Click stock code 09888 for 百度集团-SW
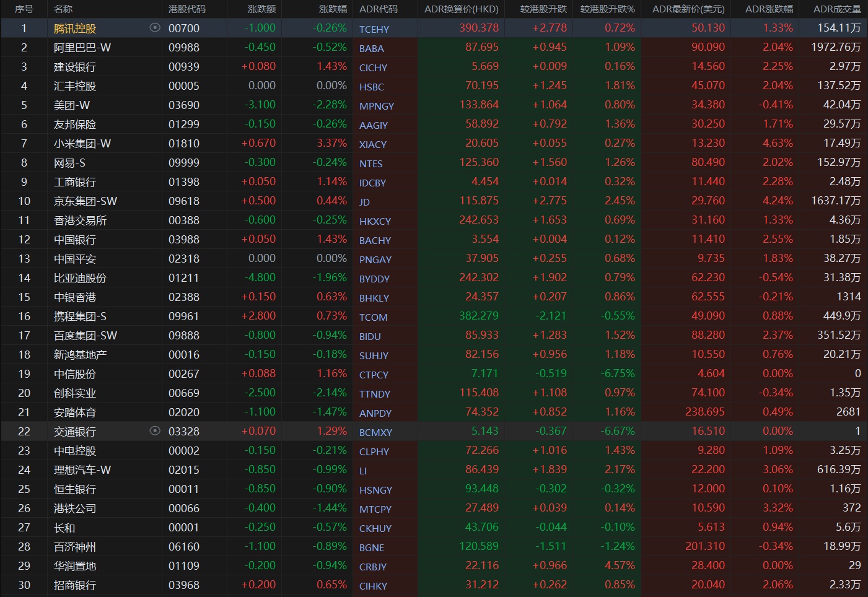The height and width of the screenshot is (597, 868). click(184, 336)
